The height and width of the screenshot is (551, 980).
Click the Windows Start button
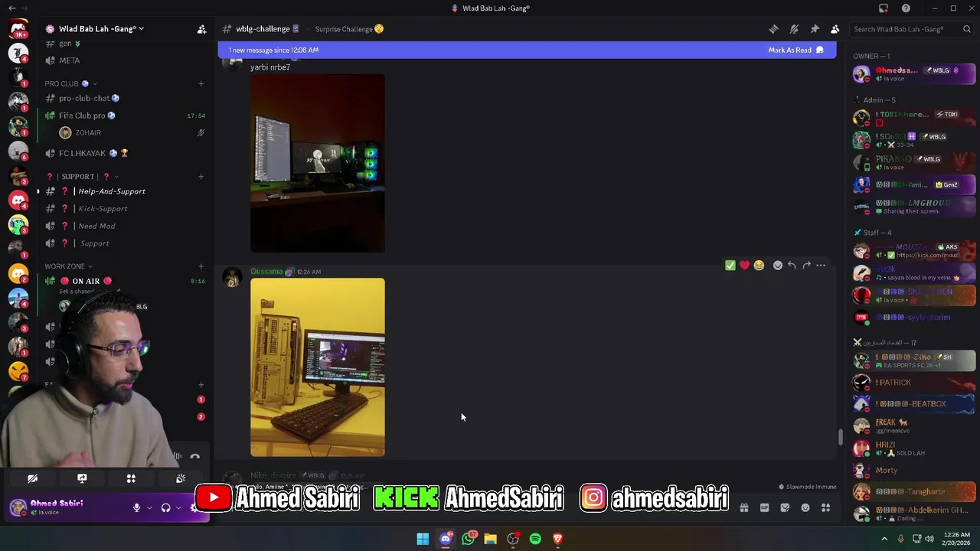[x=423, y=539]
